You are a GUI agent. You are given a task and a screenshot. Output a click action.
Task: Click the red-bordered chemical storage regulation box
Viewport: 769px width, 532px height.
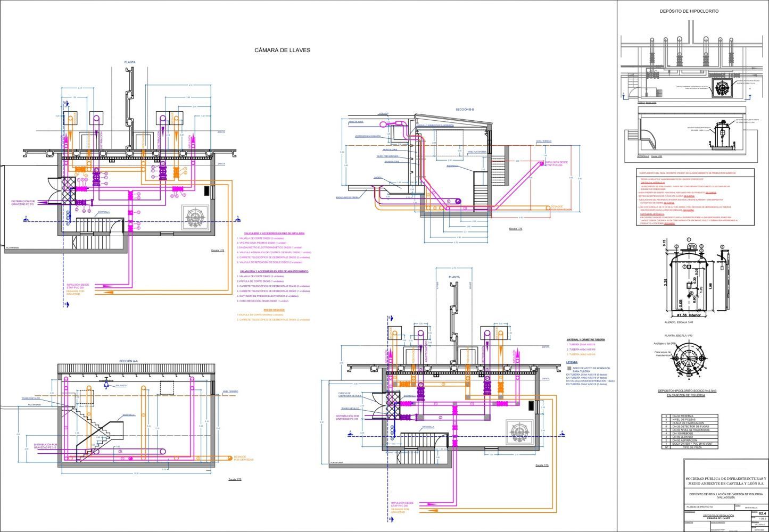point(695,197)
